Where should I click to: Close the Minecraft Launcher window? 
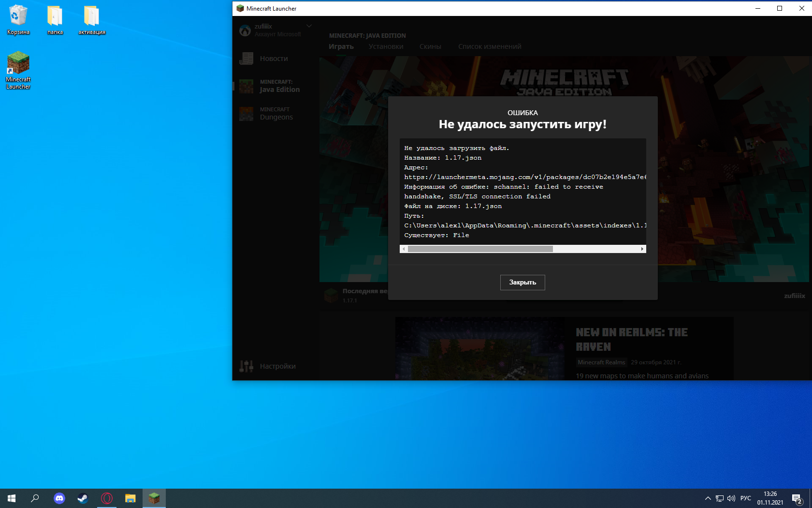click(801, 8)
